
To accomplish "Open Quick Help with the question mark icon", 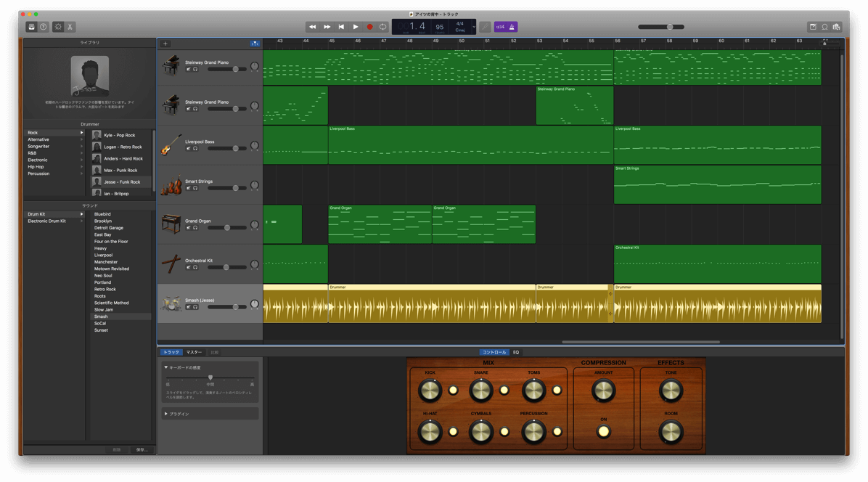I will [43, 27].
